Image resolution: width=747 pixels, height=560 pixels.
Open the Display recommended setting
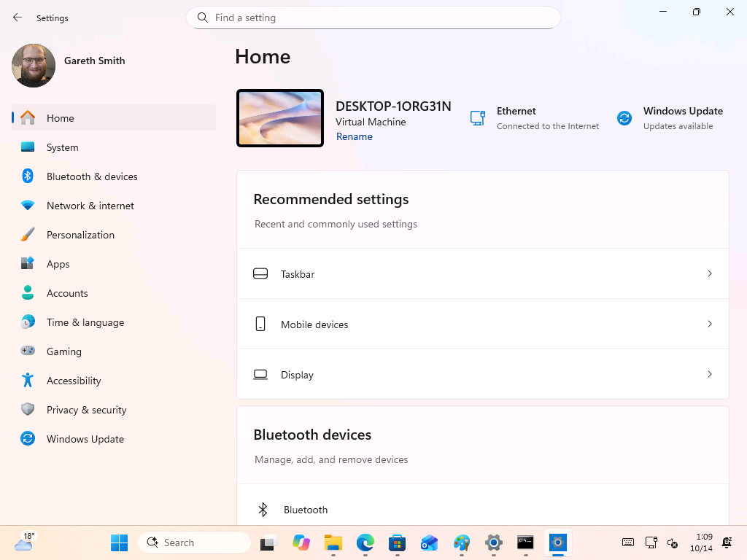tap(483, 374)
